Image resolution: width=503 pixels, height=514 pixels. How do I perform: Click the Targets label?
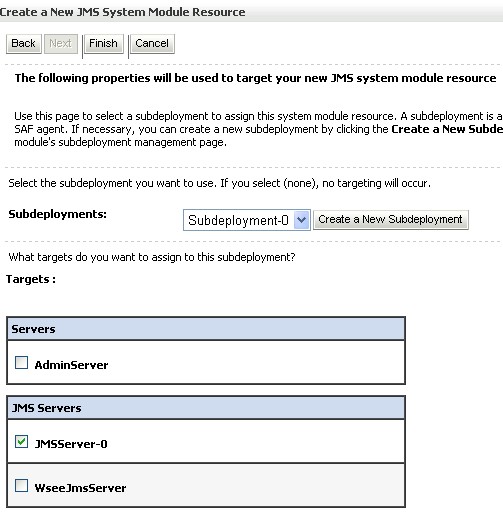point(31,279)
